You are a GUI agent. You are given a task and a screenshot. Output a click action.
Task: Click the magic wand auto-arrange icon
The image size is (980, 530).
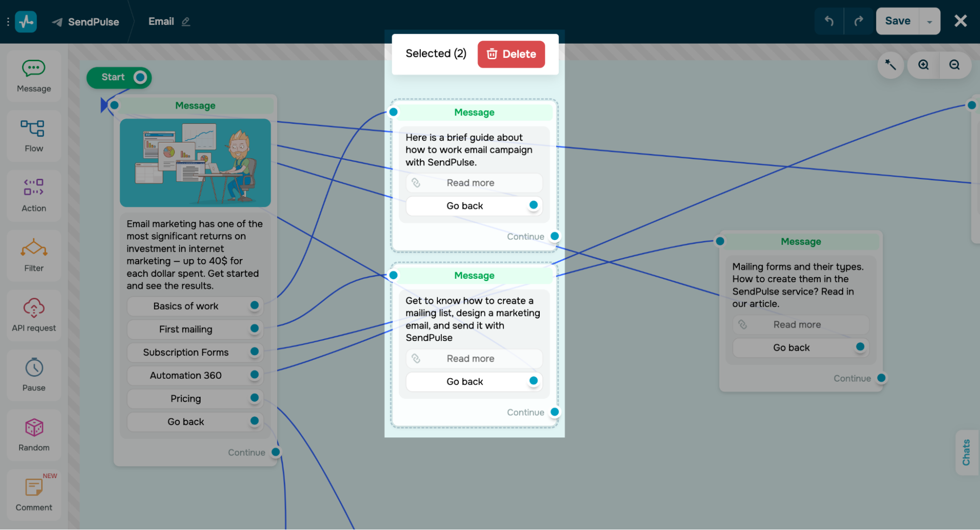(x=890, y=65)
